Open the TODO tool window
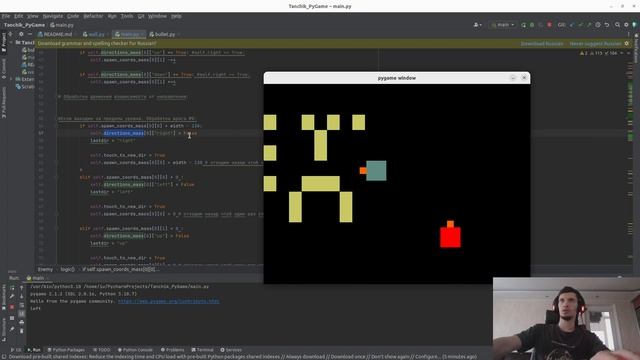The height and width of the screenshot is (360, 640). [x=102, y=350]
